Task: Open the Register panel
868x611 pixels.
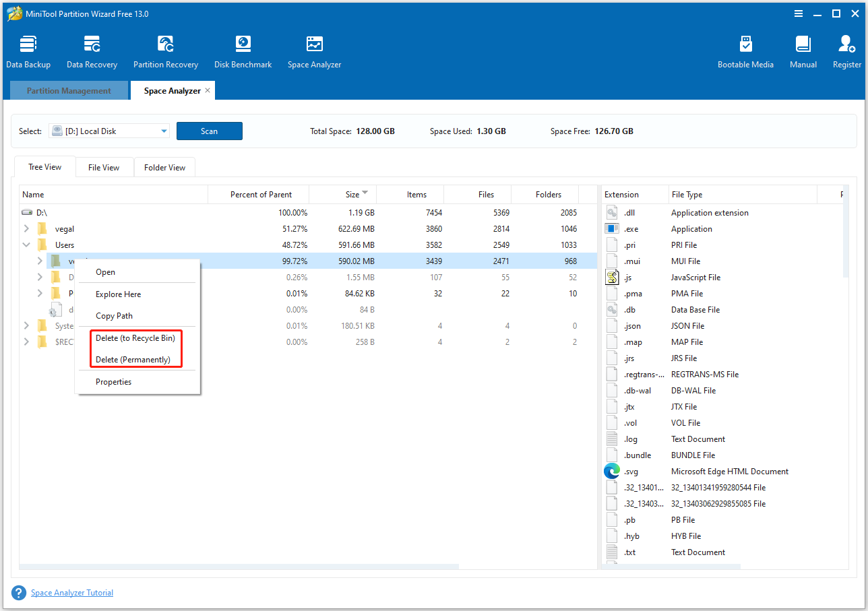Action: pyautogui.click(x=846, y=51)
